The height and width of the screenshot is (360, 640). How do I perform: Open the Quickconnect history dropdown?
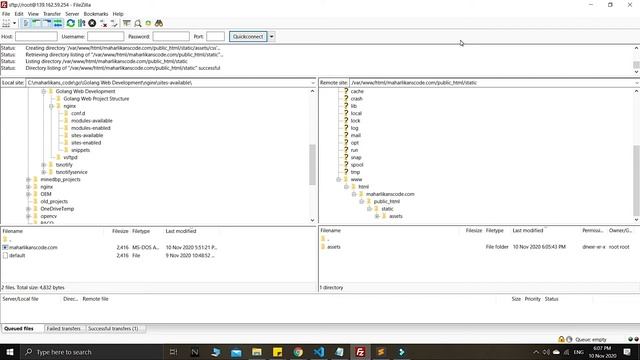271,36
